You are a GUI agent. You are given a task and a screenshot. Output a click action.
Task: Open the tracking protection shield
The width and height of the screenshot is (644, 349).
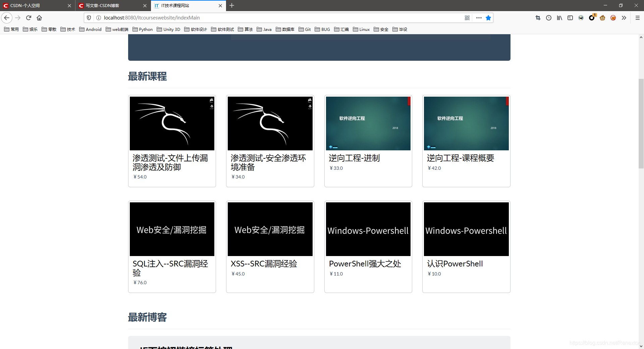click(89, 18)
